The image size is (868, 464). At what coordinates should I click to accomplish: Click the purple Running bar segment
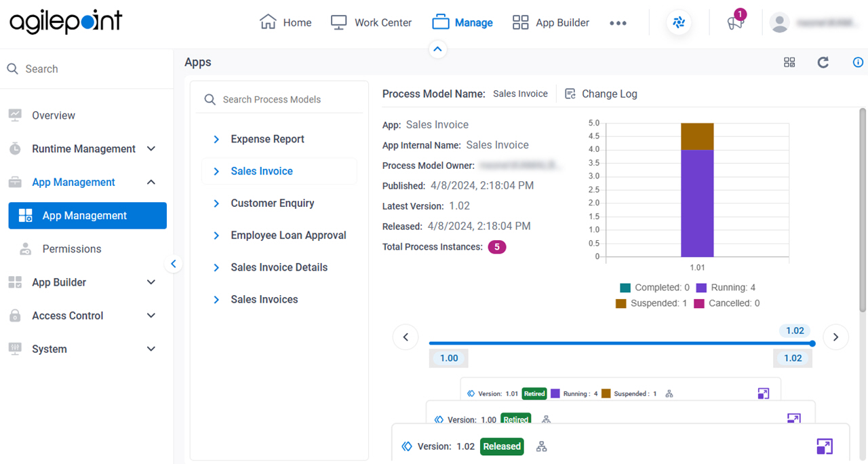[x=697, y=203]
